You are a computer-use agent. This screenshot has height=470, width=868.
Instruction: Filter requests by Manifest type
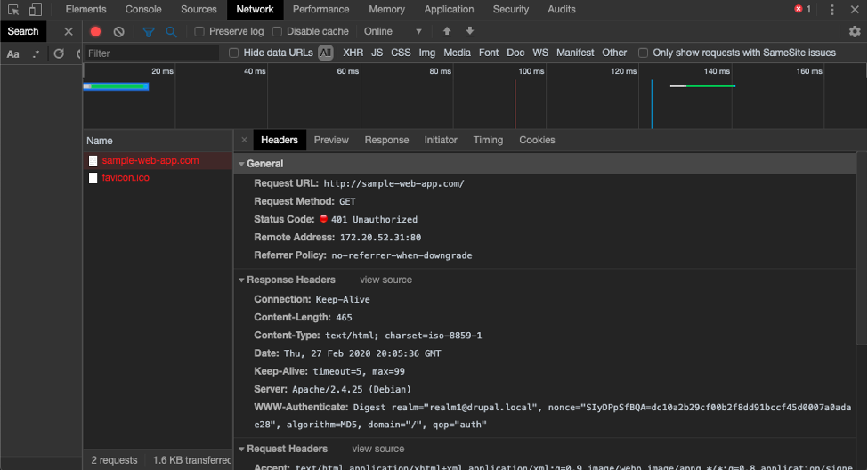point(575,53)
